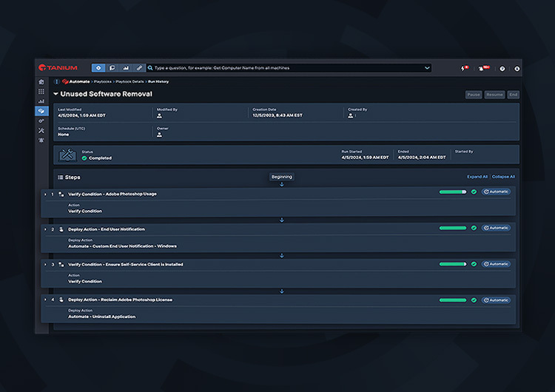Click the Ended timestamp
The height and width of the screenshot is (392, 555).
pos(422,158)
